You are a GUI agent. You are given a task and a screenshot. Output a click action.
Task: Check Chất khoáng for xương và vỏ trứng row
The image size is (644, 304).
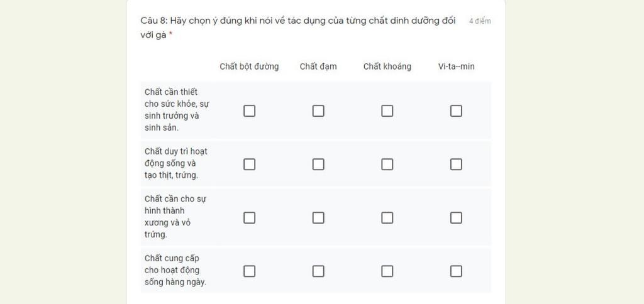tap(387, 217)
